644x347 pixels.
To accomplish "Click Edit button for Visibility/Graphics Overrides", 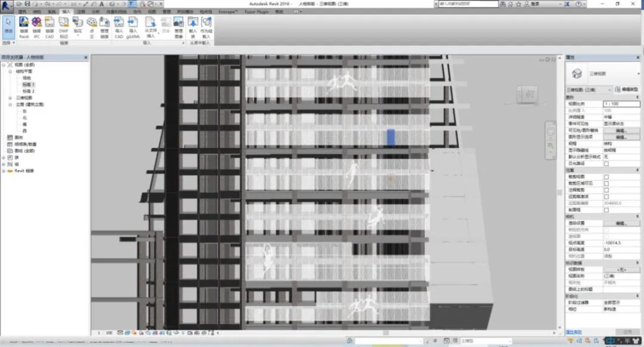I will click(x=621, y=131).
